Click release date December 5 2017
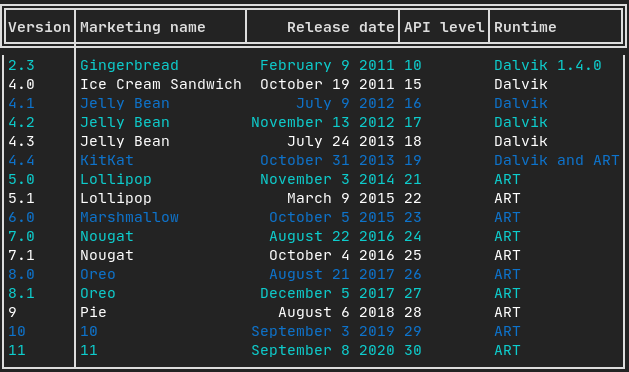This screenshot has width=629, height=372. pos(327,293)
